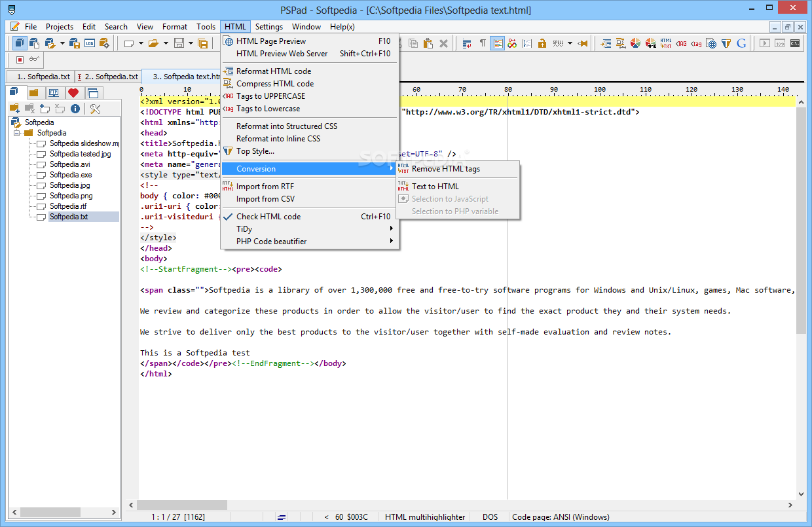Click the Google search G icon
This screenshot has width=812, height=527.
click(741, 43)
